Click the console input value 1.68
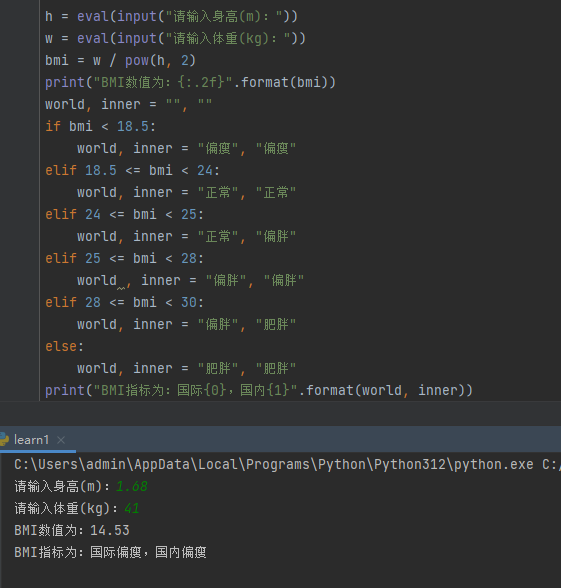 [x=132, y=486]
